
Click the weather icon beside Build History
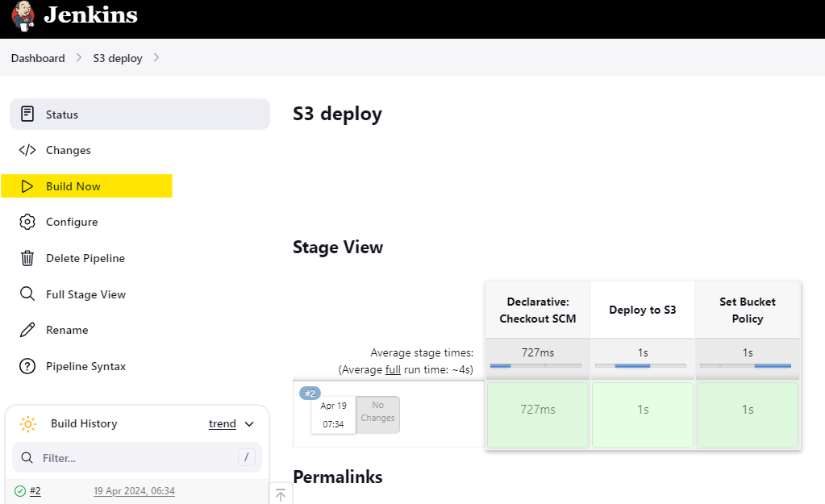29,423
